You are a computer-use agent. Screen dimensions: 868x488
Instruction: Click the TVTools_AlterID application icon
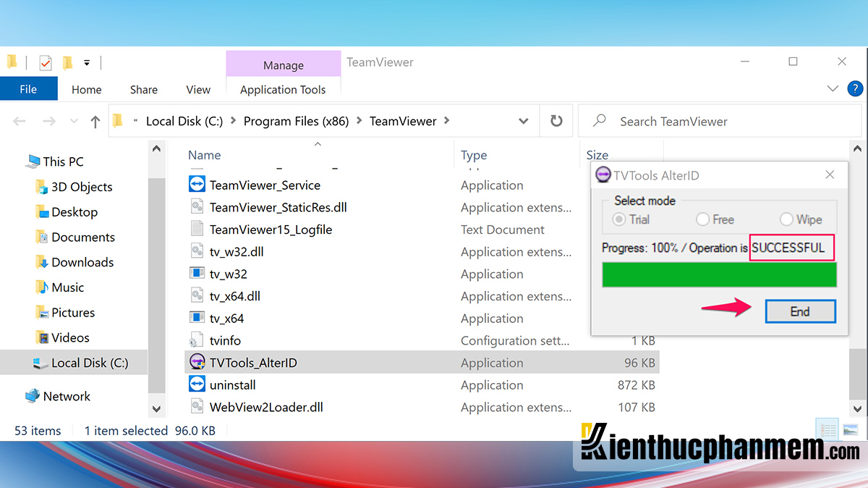coord(197,362)
